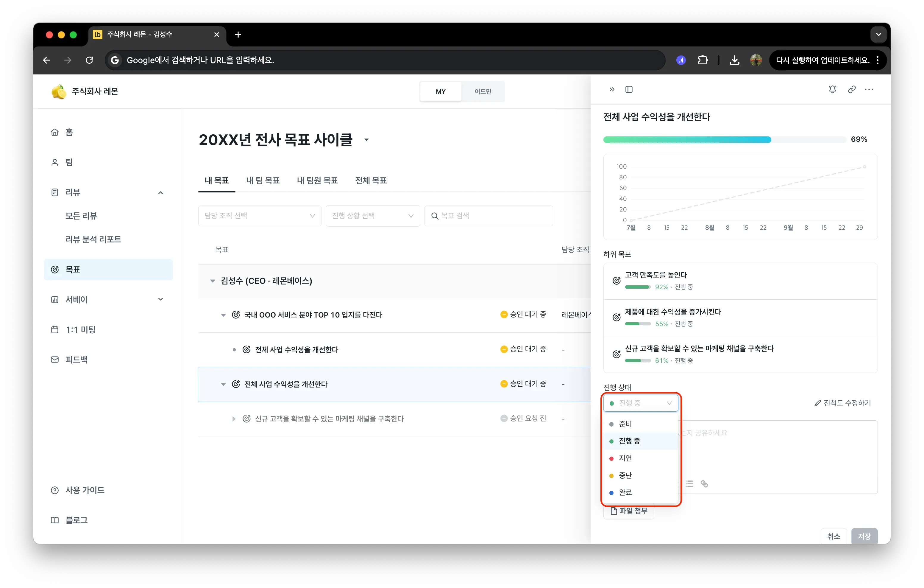Open the 담당 조직 선택 dropdown

click(x=259, y=216)
